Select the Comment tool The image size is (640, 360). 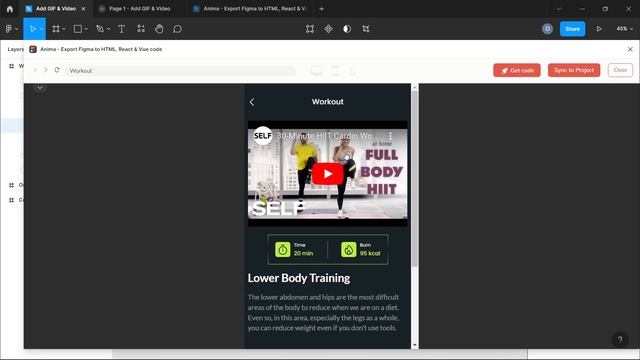178,29
